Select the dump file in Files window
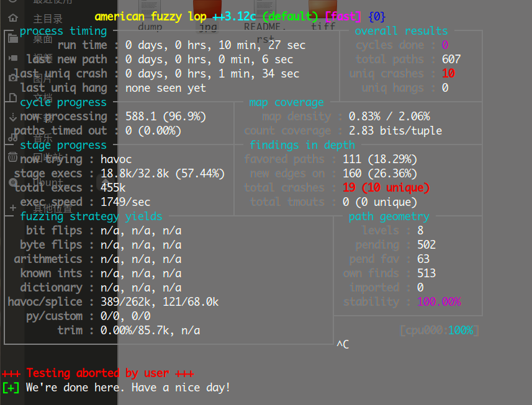 (x=150, y=16)
